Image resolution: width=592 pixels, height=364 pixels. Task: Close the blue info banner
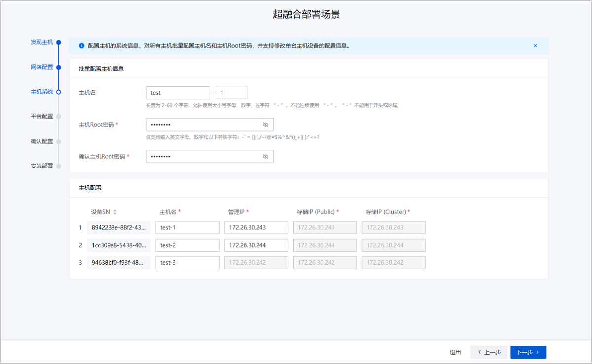tap(535, 46)
